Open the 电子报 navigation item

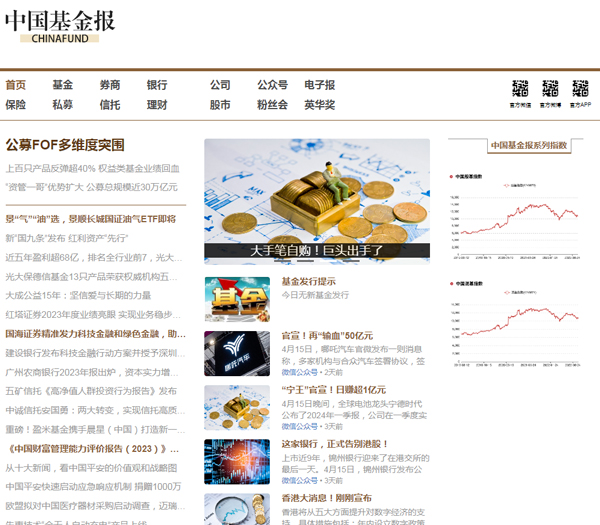click(320, 85)
